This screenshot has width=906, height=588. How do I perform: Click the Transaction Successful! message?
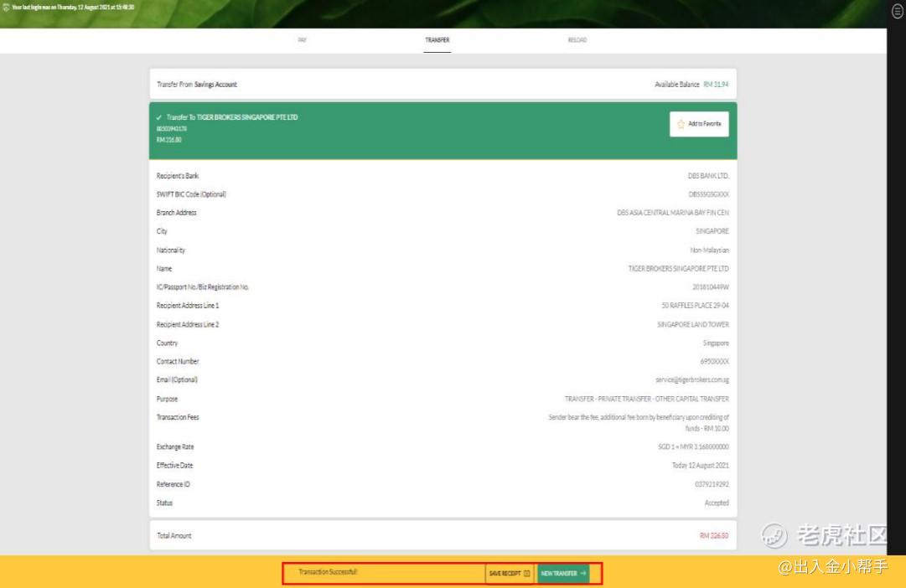tap(328, 572)
